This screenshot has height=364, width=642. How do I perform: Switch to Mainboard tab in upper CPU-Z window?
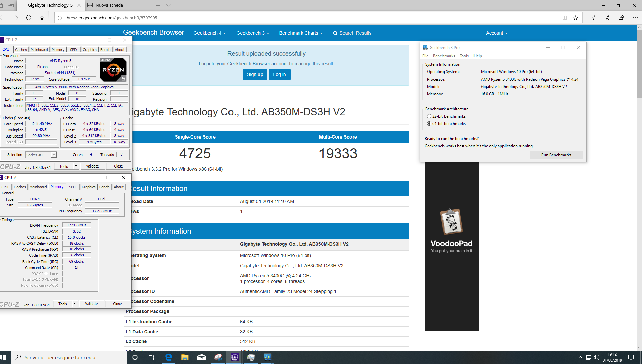[x=39, y=50]
